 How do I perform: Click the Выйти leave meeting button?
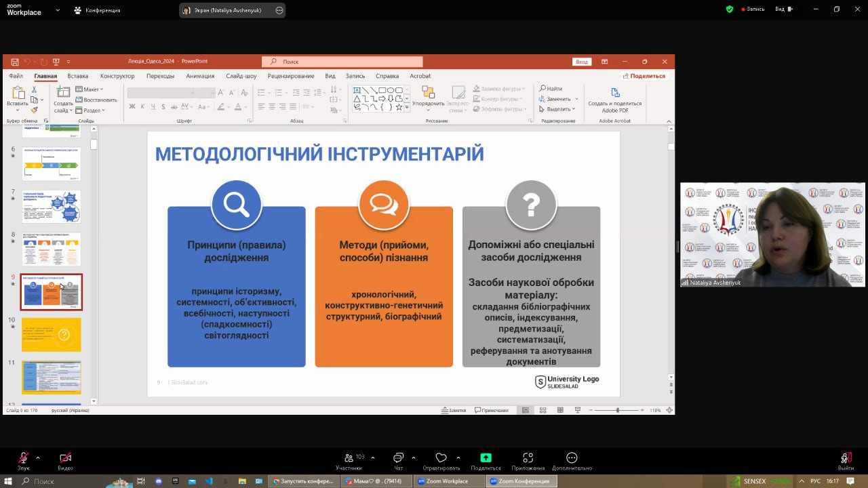(846, 458)
